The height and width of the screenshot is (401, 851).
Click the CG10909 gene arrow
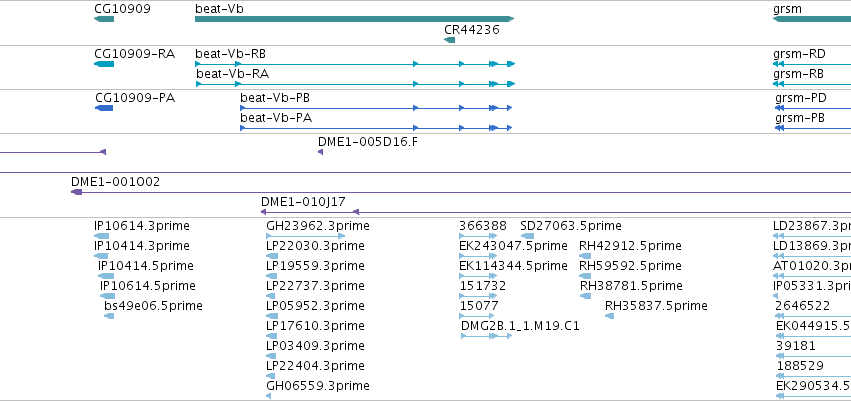104,19
